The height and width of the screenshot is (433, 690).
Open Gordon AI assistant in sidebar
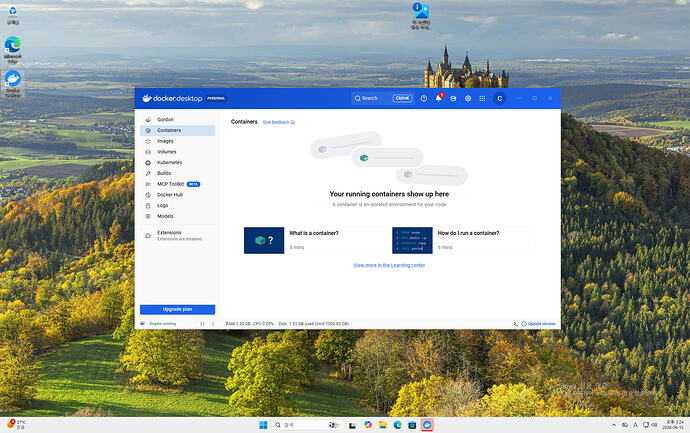pos(177,119)
